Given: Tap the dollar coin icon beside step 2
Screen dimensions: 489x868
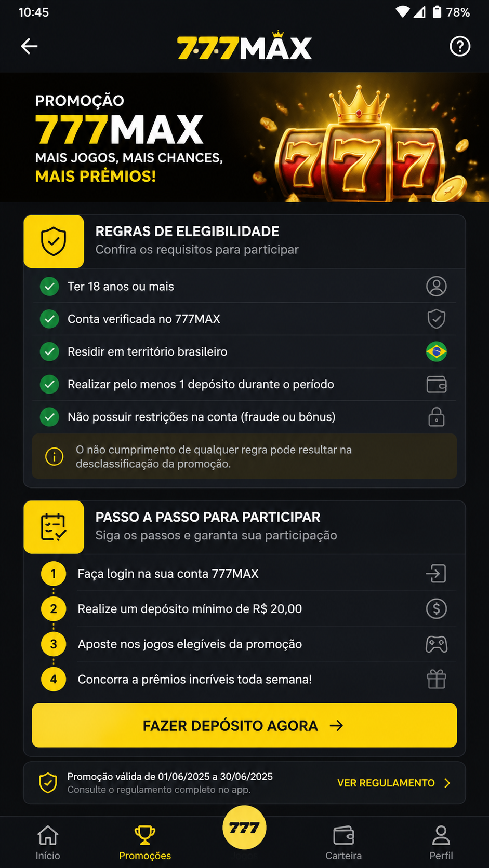Looking at the screenshot, I should [x=437, y=608].
